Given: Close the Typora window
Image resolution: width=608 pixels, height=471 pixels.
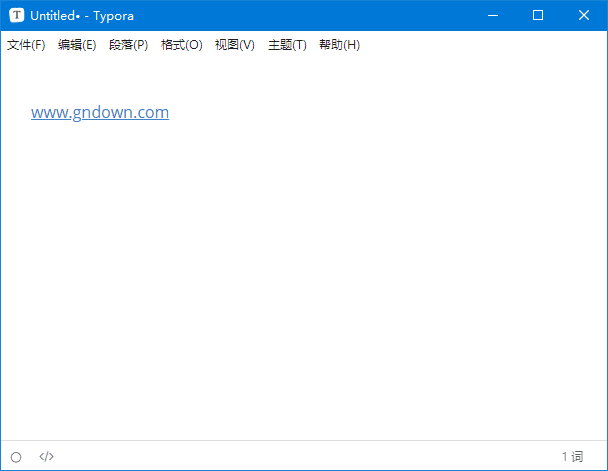Looking at the screenshot, I should click(x=584, y=15).
